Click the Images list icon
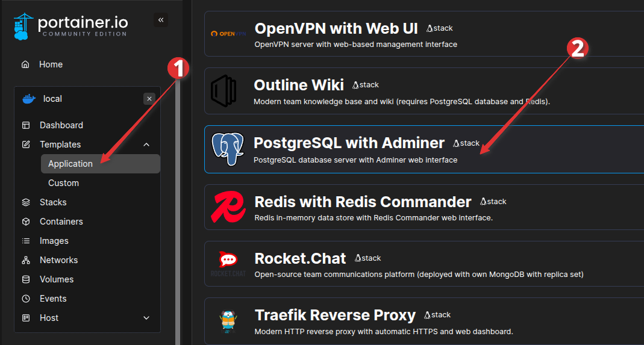 (x=26, y=241)
